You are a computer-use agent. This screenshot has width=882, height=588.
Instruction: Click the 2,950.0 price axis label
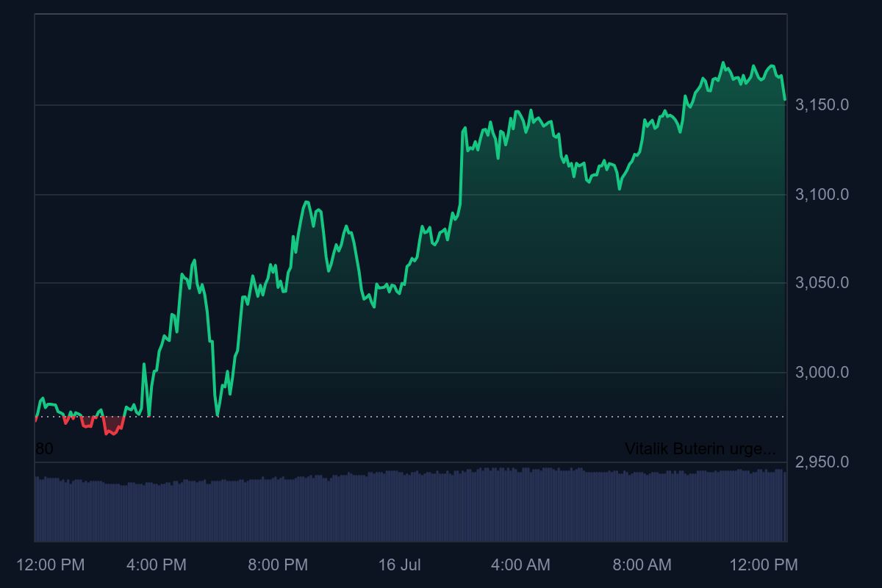(x=822, y=462)
